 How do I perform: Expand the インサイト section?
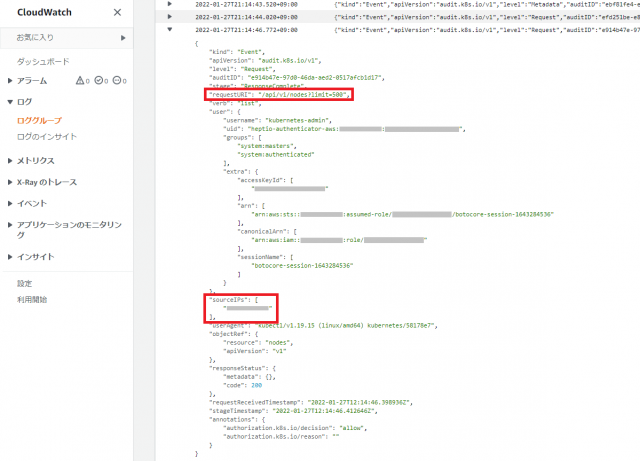[10, 257]
